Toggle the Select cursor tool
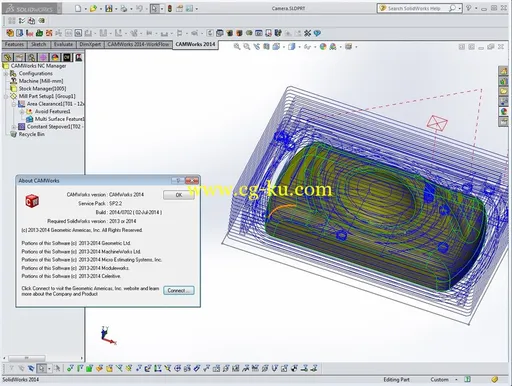 (155, 8)
